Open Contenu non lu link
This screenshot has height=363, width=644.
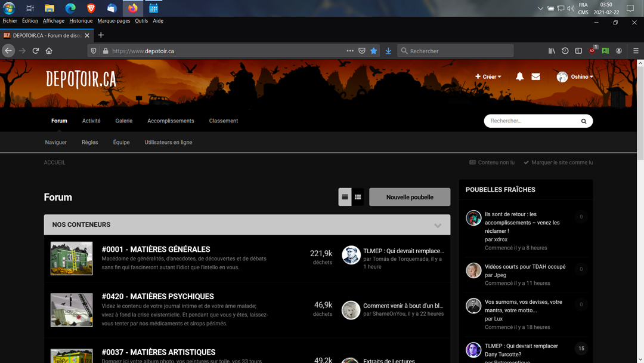(491, 162)
